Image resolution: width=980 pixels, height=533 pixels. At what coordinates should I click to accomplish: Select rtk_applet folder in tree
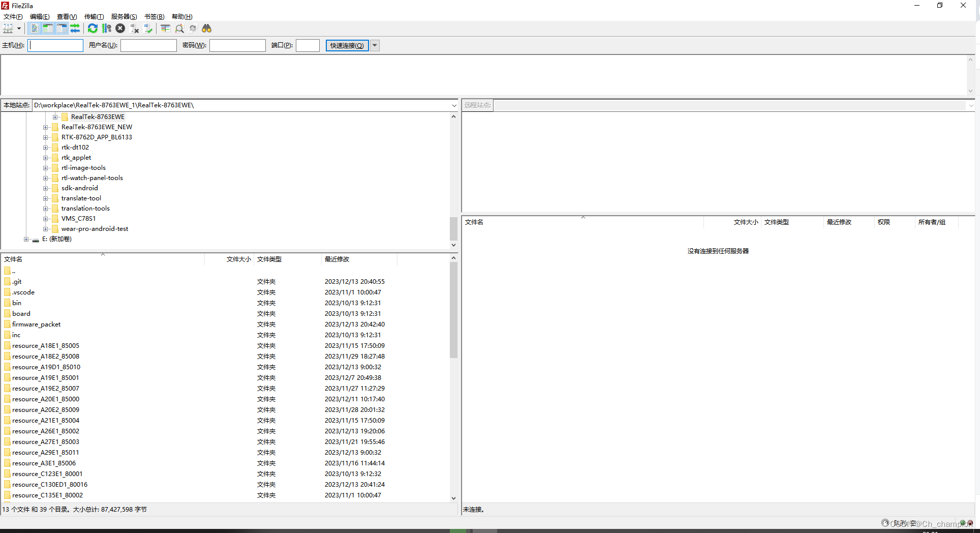click(76, 158)
